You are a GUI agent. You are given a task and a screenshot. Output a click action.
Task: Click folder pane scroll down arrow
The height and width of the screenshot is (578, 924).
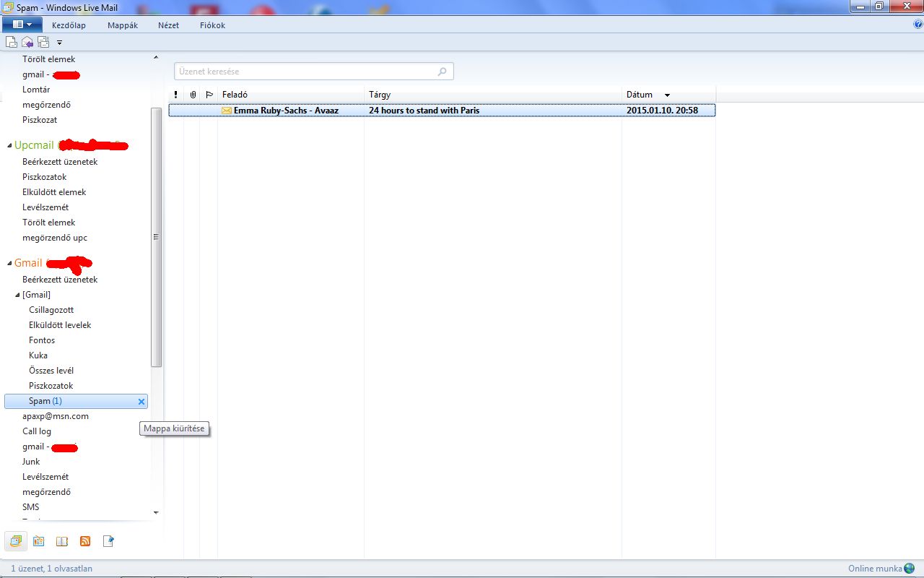tap(156, 512)
